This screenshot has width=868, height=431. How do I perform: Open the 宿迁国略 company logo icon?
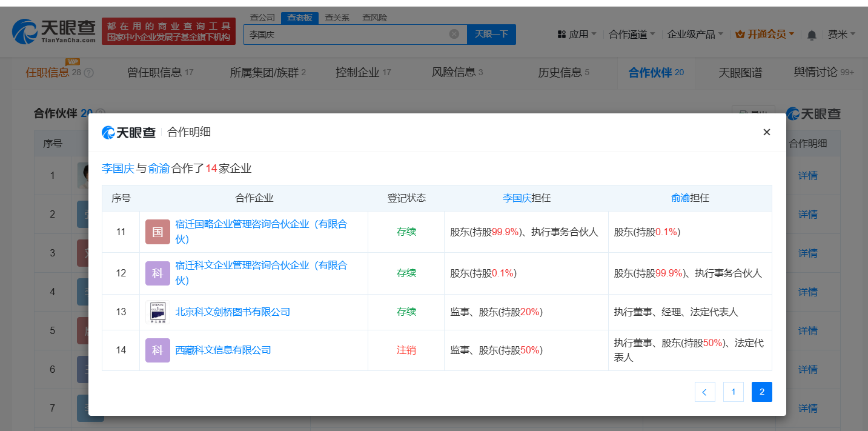pos(157,232)
